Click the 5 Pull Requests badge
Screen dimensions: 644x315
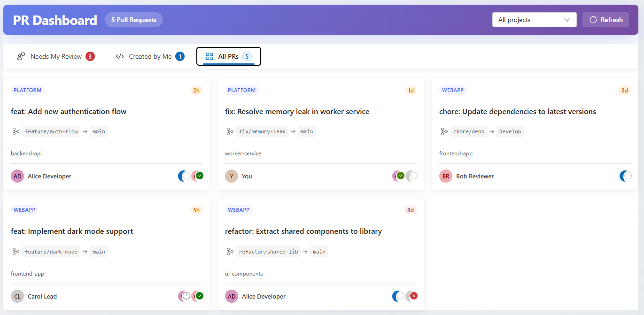(133, 20)
